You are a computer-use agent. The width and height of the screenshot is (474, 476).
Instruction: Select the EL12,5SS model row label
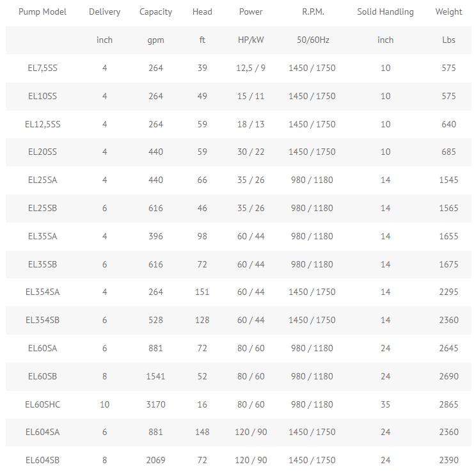42,124
